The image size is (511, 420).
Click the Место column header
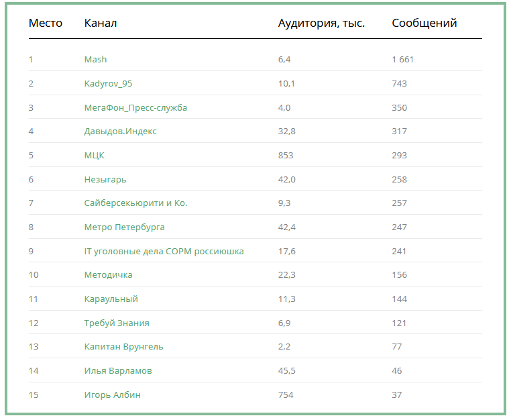[x=45, y=23]
